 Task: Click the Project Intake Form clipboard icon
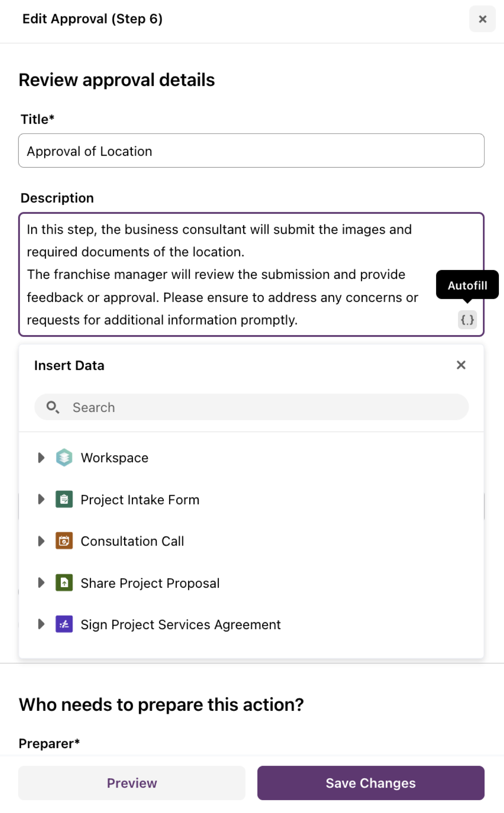point(64,499)
